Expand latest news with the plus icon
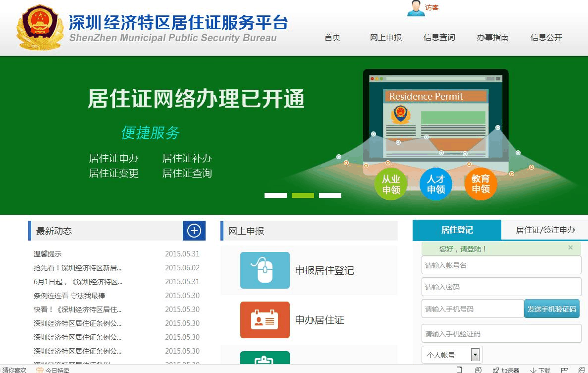The image size is (588, 373). point(194,231)
